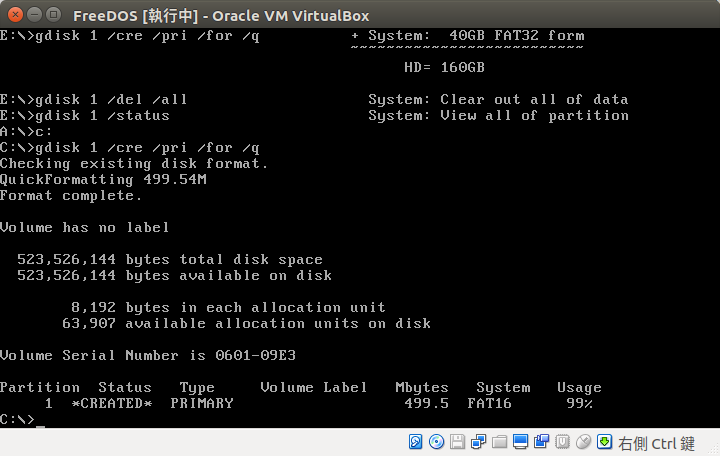Screen dimensions: 720x456
Task: Click the video capture status icon
Action: 541,442
